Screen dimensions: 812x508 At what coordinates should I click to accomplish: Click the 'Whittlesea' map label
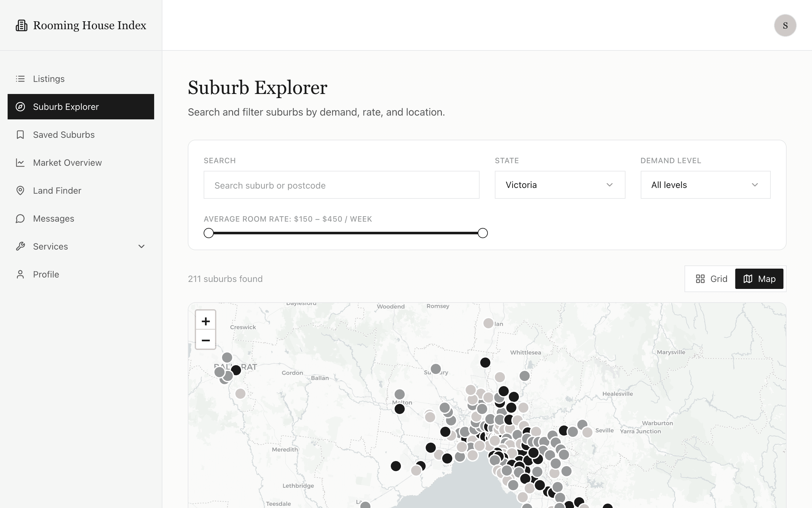point(526,352)
